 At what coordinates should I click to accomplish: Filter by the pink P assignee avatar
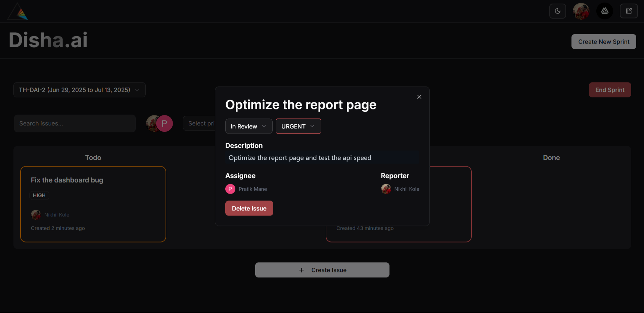pos(165,123)
